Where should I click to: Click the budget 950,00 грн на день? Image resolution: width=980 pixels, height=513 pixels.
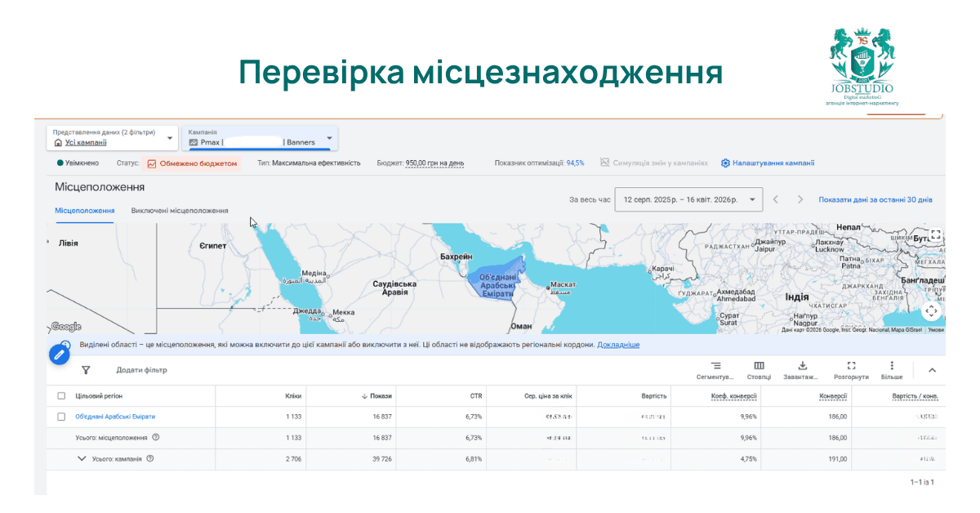pos(434,163)
